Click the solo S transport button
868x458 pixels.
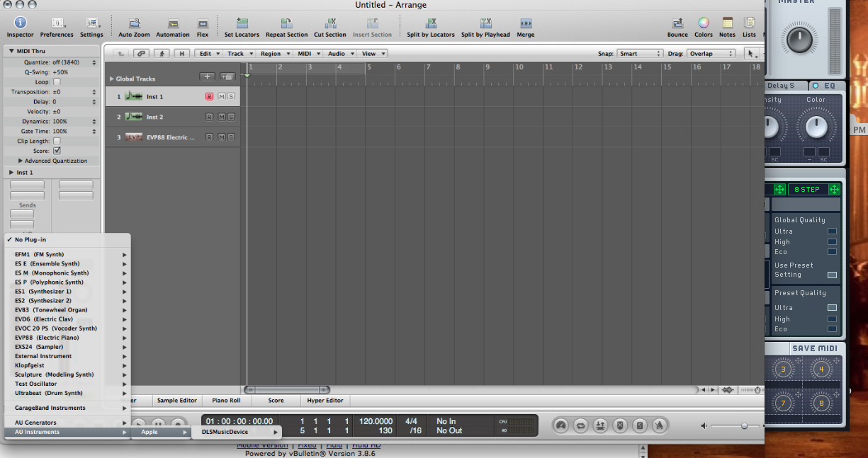pos(640,425)
